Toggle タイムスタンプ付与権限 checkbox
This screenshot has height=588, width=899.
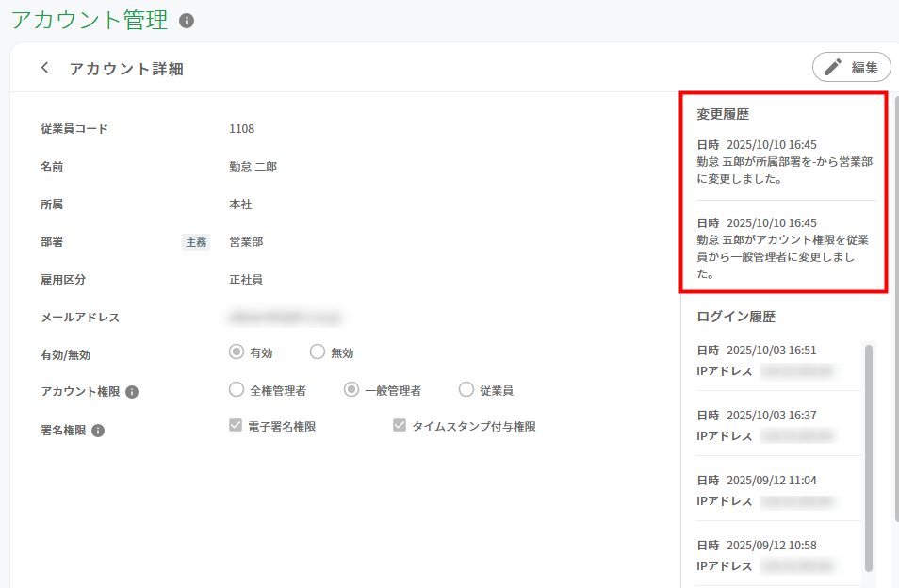[x=400, y=425]
